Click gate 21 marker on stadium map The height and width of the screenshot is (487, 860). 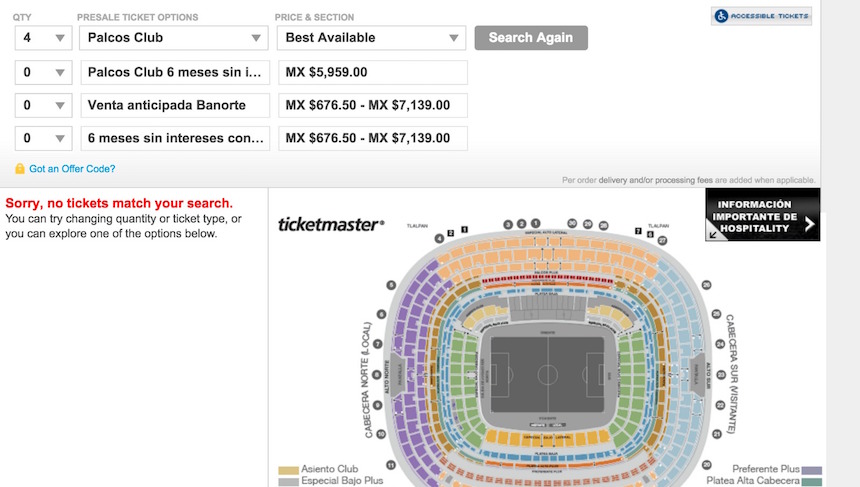tap(716, 433)
